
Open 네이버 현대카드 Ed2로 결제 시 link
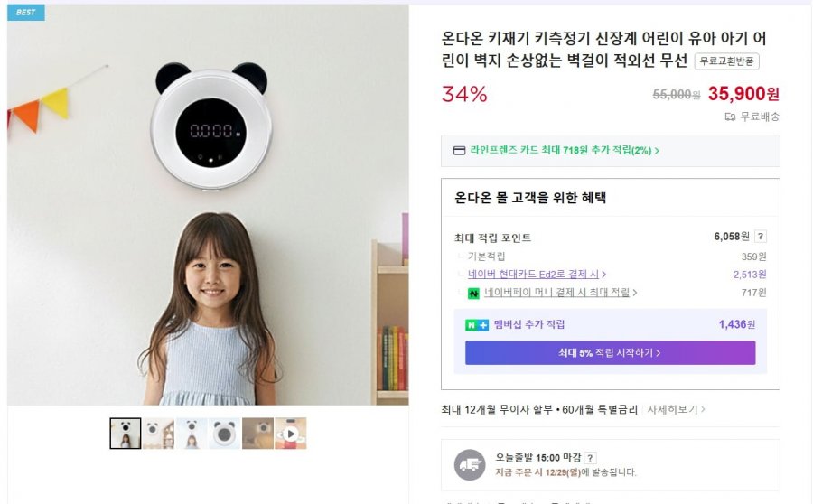537,275
